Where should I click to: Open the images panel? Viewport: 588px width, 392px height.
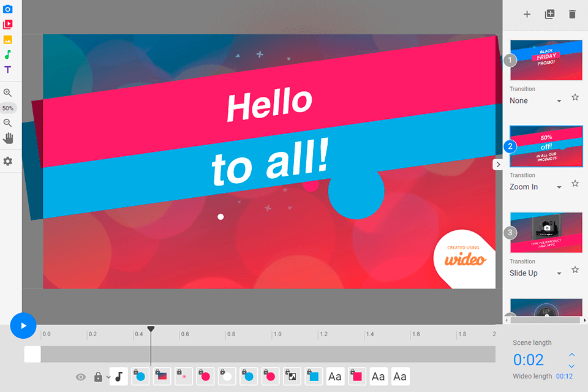8,39
